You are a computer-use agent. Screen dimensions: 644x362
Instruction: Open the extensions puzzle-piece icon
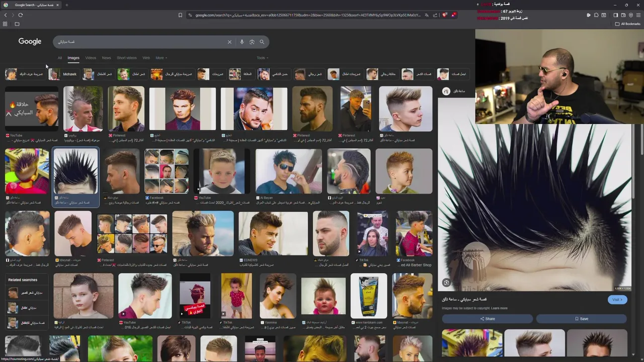point(596,15)
